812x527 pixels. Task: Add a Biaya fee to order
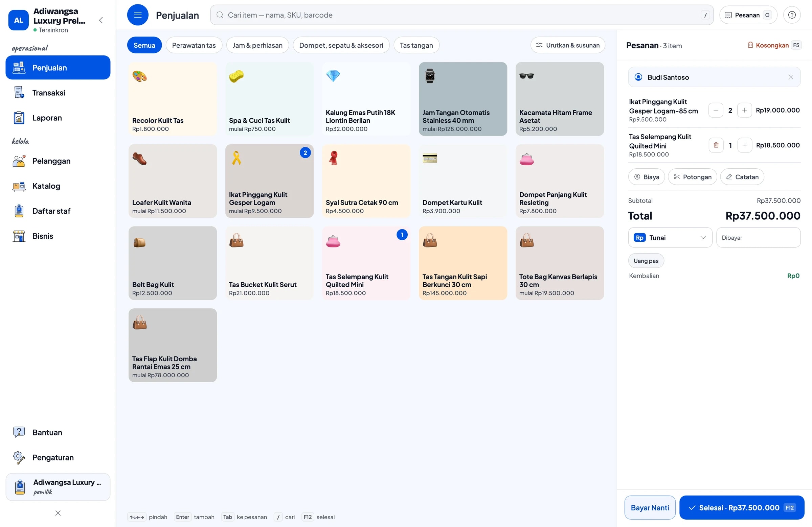click(647, 177)
